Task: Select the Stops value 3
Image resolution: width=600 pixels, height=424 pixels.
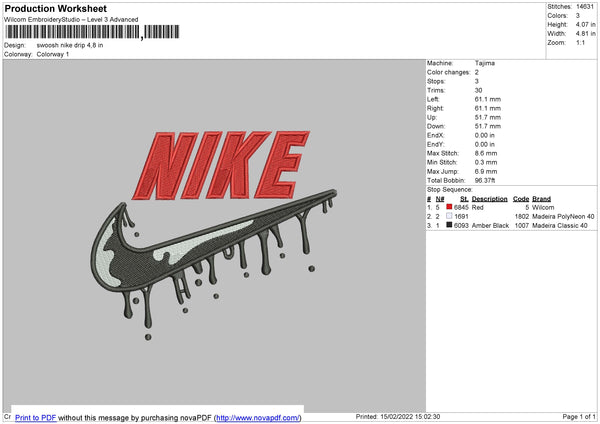Action: pos(477,81)
